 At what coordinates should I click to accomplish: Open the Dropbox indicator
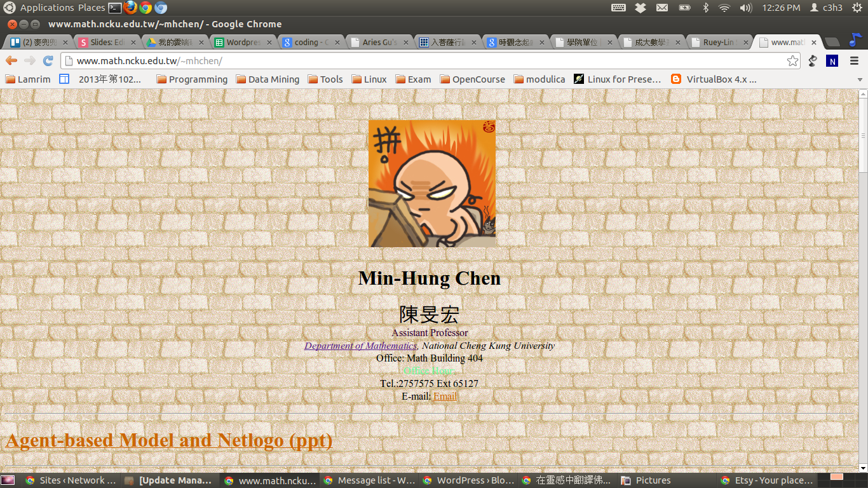(x=641, y=8)
